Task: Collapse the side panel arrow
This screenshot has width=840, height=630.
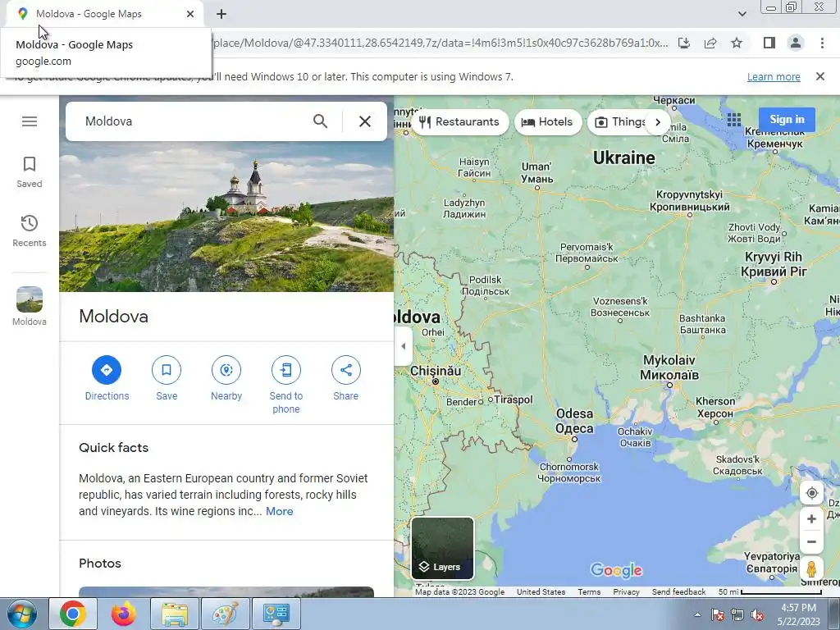Action: point(403,346)
